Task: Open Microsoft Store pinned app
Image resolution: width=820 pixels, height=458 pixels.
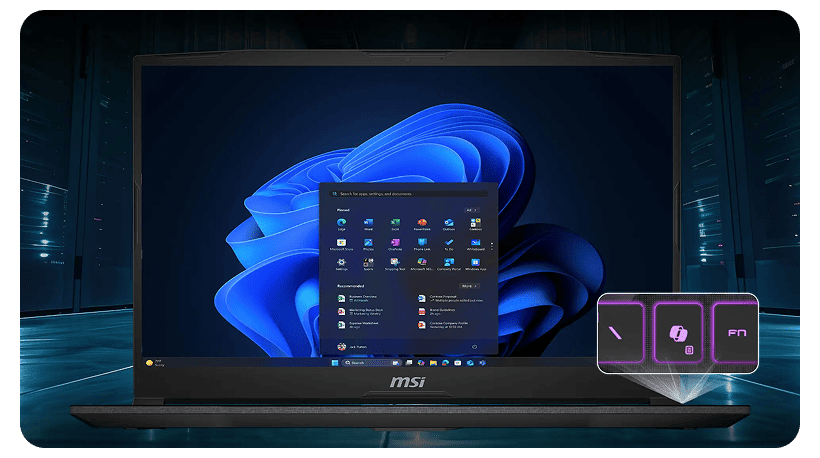Action: 342,244
